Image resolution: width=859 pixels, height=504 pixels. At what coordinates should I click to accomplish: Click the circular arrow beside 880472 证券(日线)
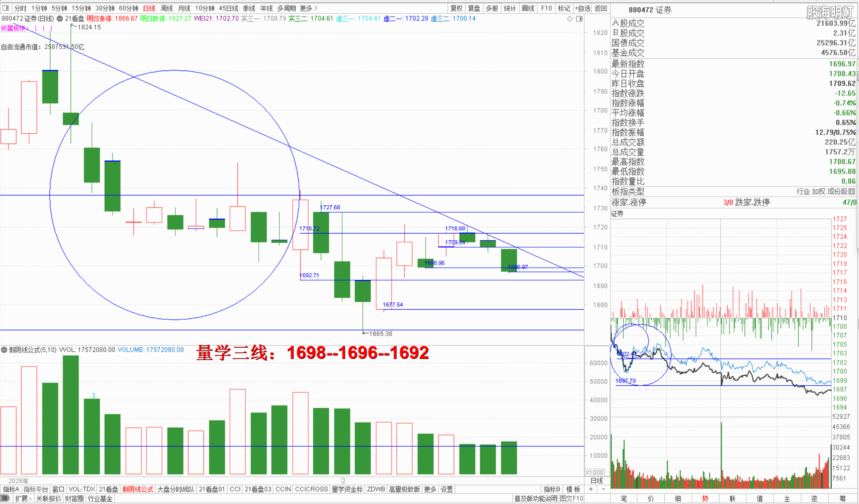60,19
